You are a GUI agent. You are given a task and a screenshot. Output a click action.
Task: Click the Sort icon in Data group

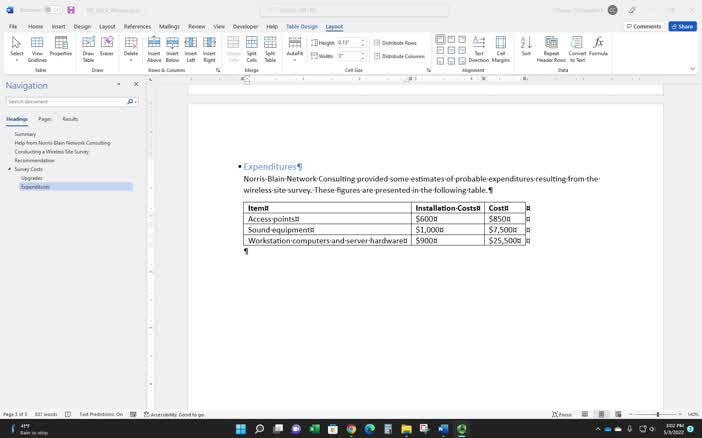[x=526, y=47]
